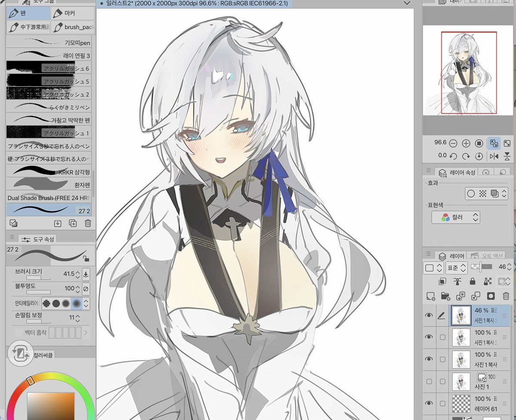Viewport: 516px width, 420px height.
Task: Open the palette color dropdown in layer panel
Action: coord(433,268)
